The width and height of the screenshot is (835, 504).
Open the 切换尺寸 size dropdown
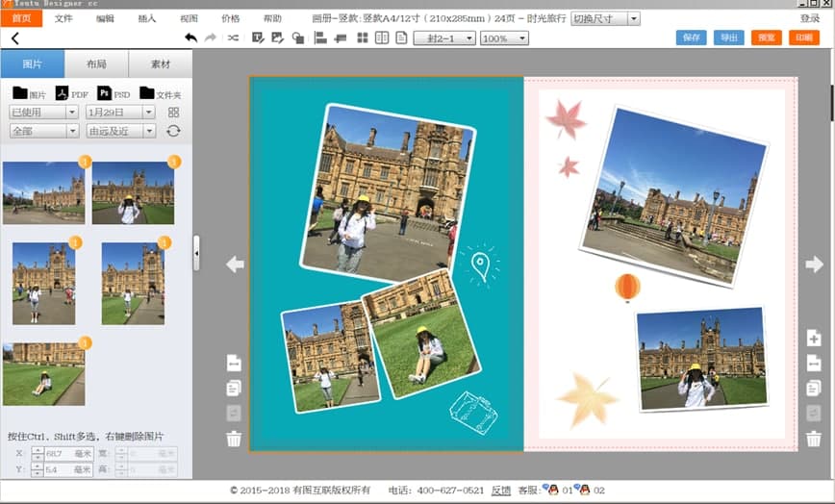pos(605,18)
